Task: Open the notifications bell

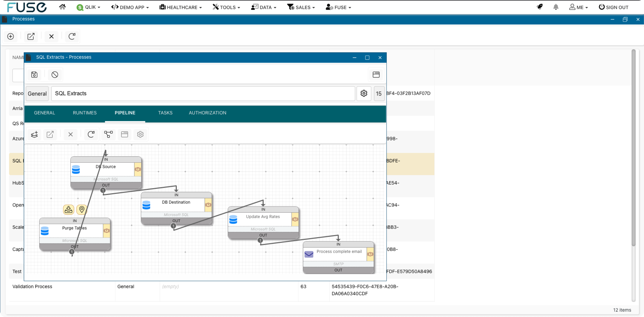Action: pos(556,7)
